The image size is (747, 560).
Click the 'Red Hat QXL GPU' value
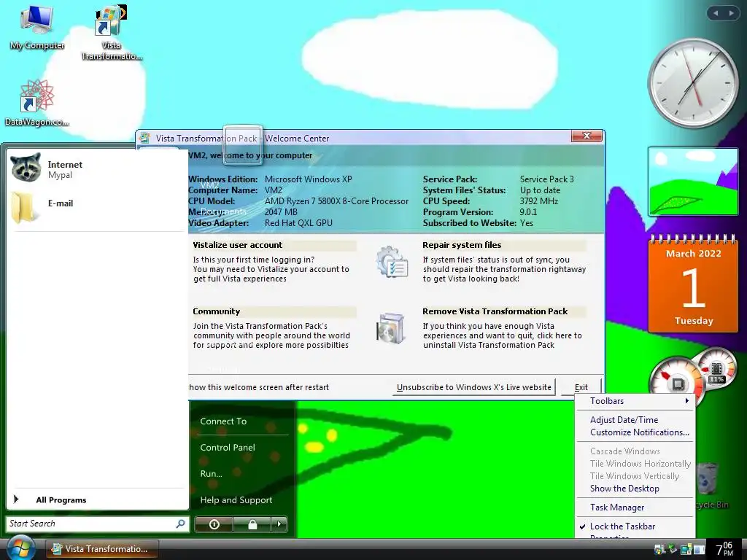(298, 223)
